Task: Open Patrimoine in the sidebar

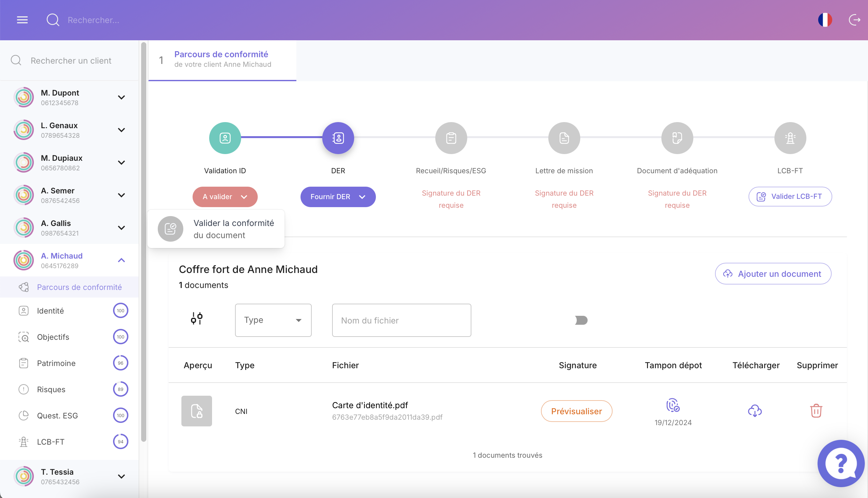Action: (x=56, y=363)
